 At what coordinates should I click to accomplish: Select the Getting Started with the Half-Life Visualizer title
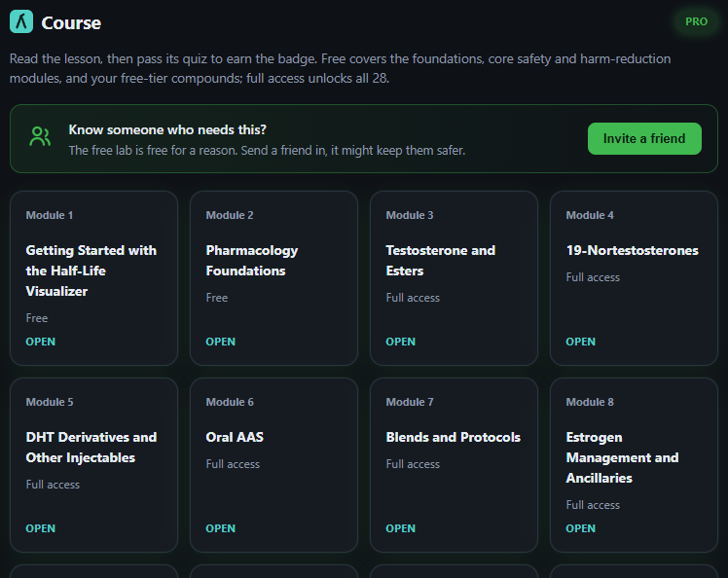[x=91, y=271]
